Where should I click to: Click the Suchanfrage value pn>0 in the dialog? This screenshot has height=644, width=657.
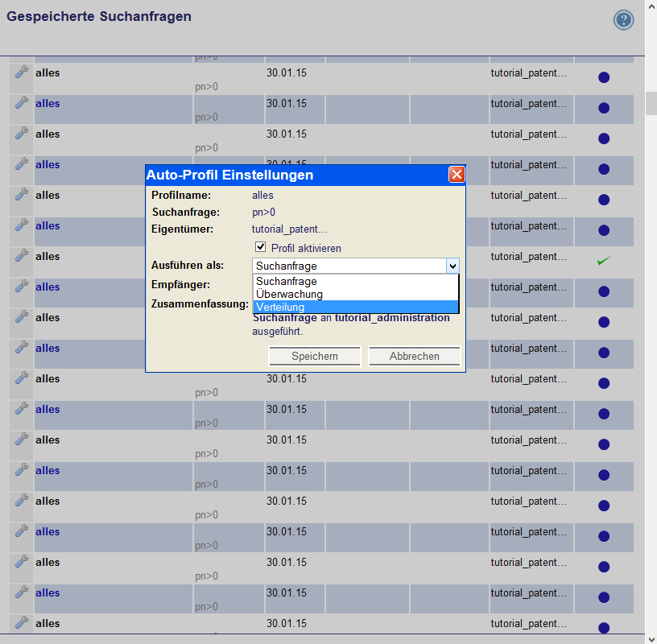(263, 212)
